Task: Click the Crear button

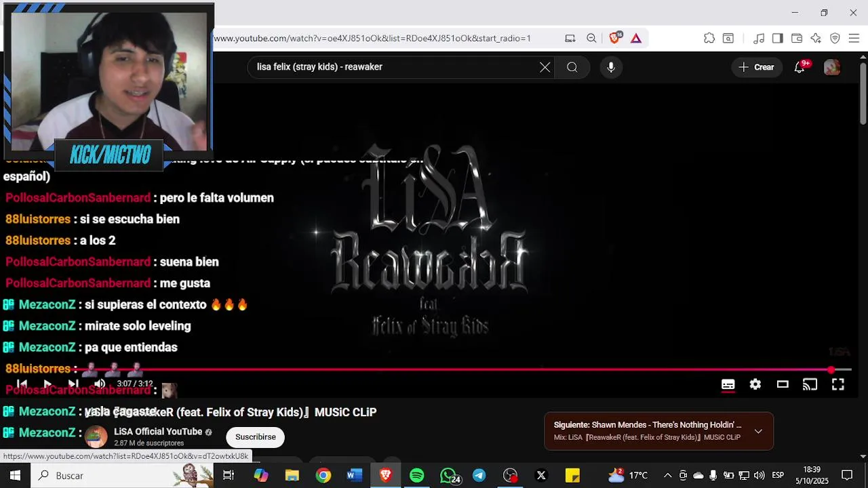Action: pos(756,67)
